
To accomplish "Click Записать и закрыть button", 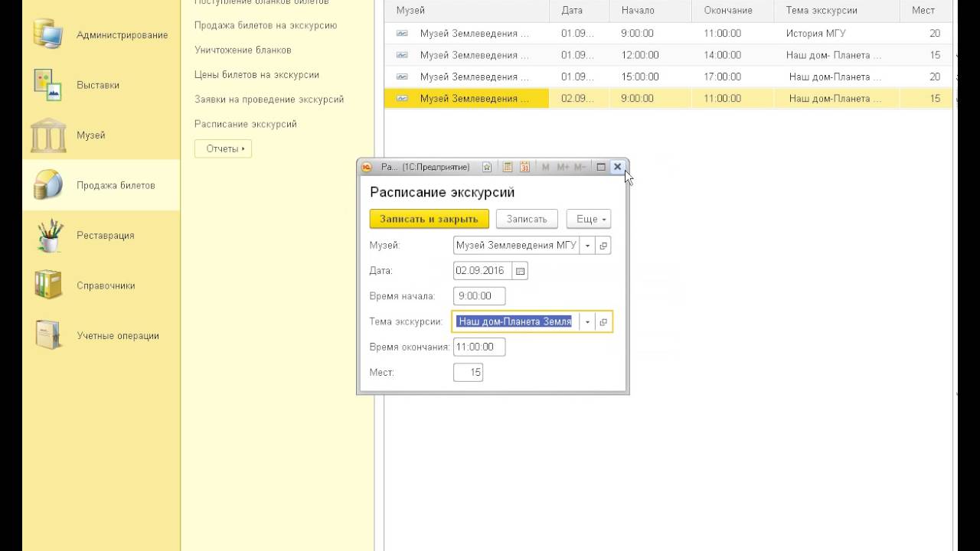I will tap(429, 219).
